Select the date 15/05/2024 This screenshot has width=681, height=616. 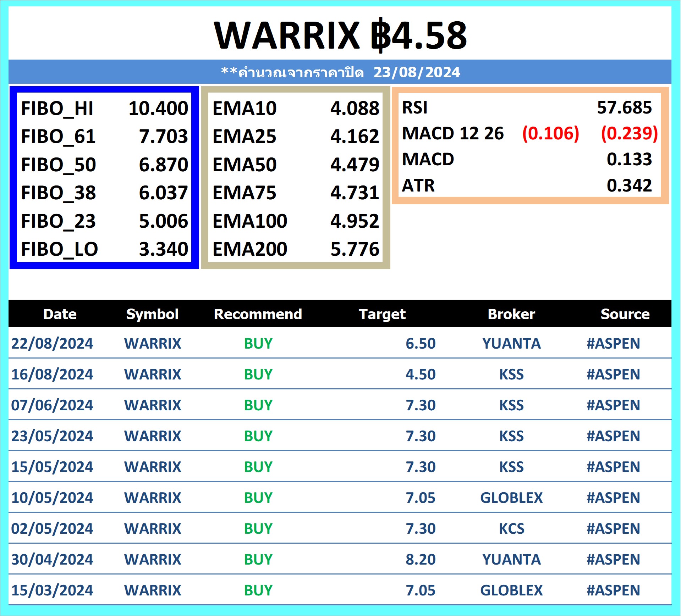[x=52, y=467]
